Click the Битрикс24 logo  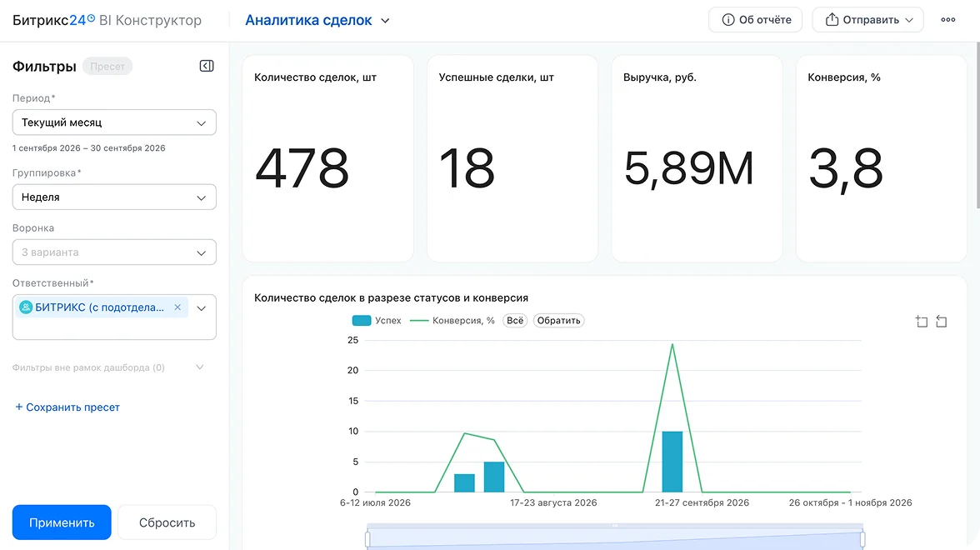tap(53, 20)
